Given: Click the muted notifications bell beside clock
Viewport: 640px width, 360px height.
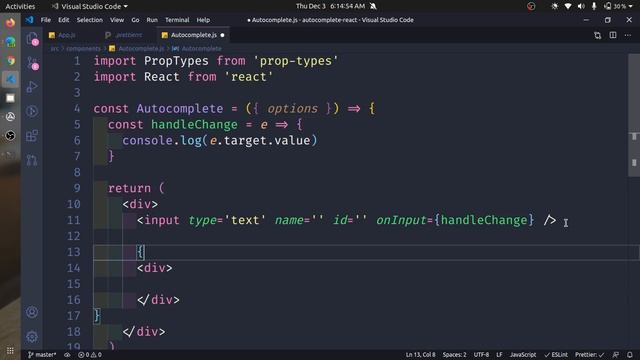Looking at the screenshot, I should tap(373, 6).
